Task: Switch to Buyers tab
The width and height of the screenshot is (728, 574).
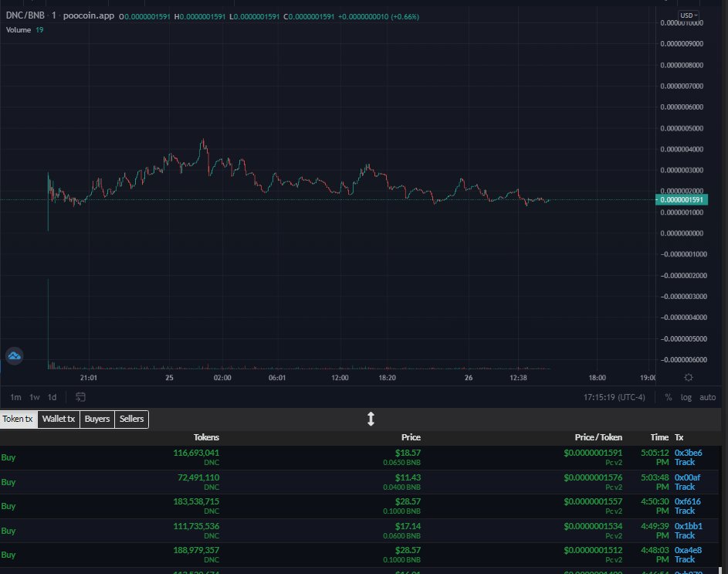Action: 97,419
